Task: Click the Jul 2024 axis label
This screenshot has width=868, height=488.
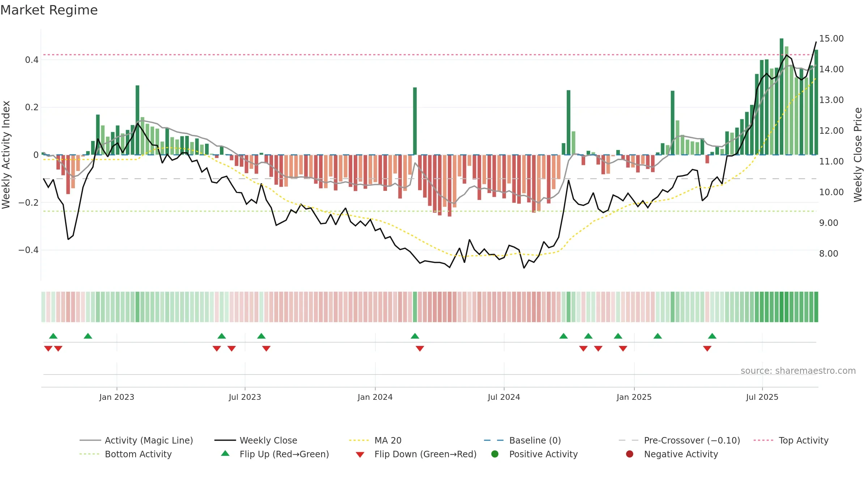Action: click(504, 397)
